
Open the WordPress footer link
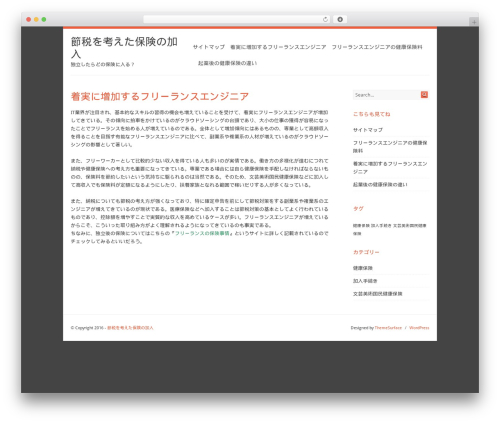pos(419,328)
